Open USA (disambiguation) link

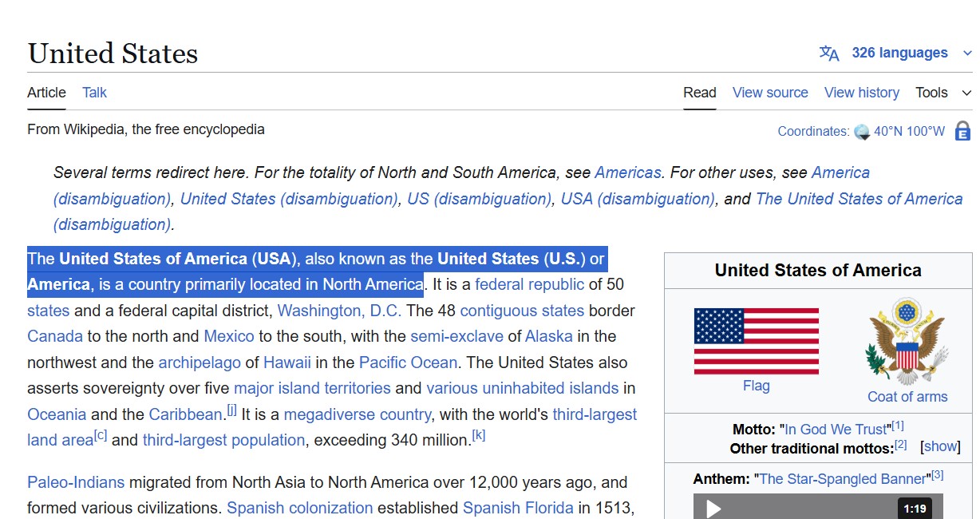click(x=638, y=199)
